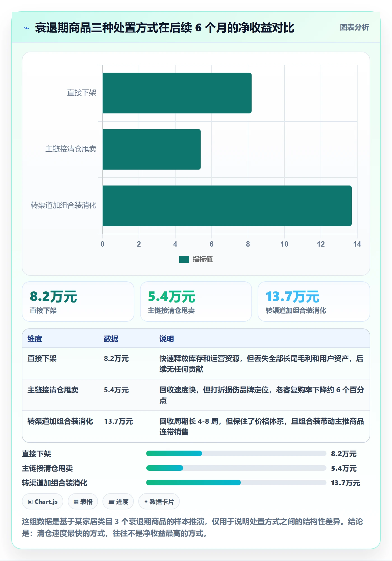The width and height of the screenshot is (392, 561).
Task: Click the 数据 column header
Action: tap(111, 339)
